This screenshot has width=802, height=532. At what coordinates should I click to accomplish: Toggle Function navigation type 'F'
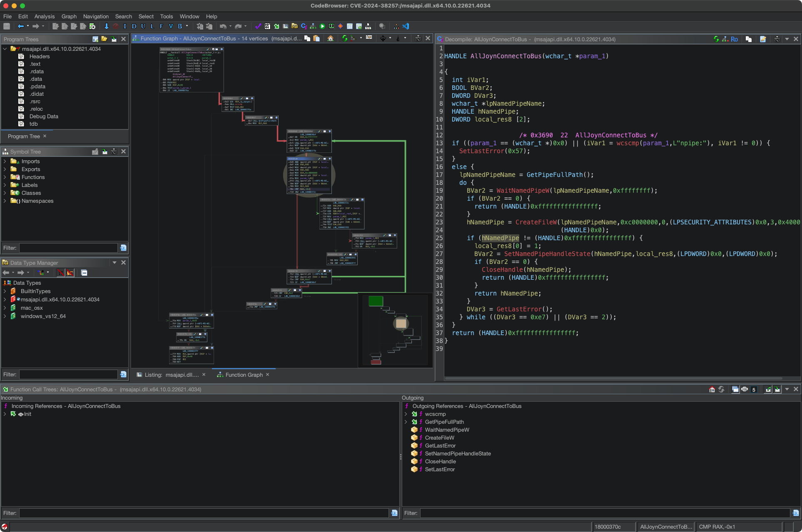click(161, 26)
